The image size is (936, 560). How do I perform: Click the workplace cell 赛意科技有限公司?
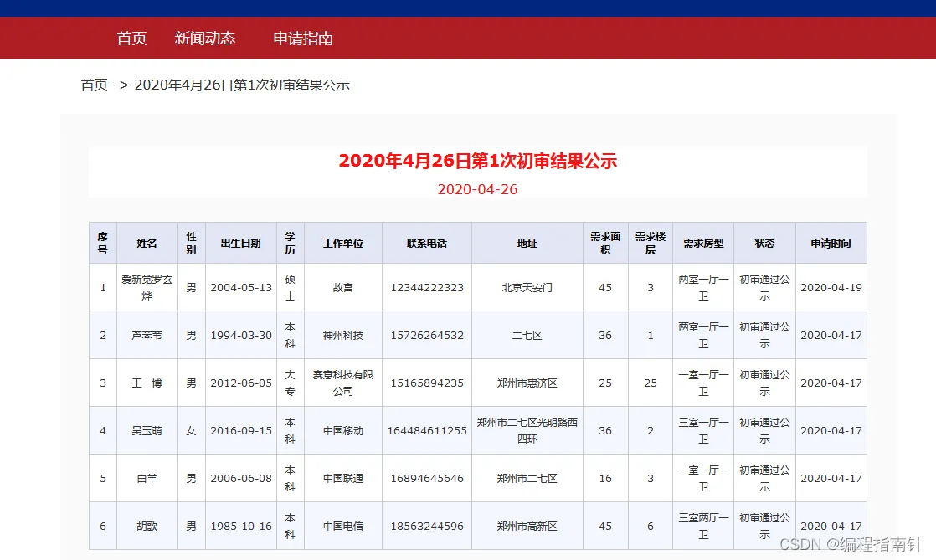click(x=343, y=383)
